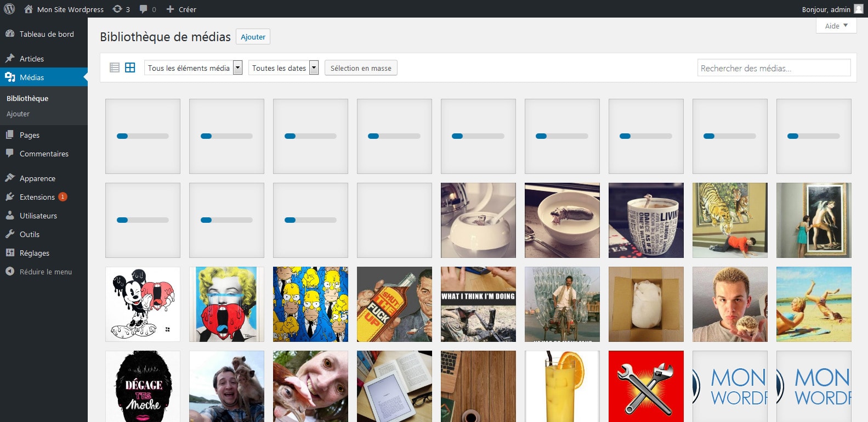Screen dimensions: 868x422
Task: Select the Shut the Fuck Up bottle thumbnail
Action: (394, 304)
